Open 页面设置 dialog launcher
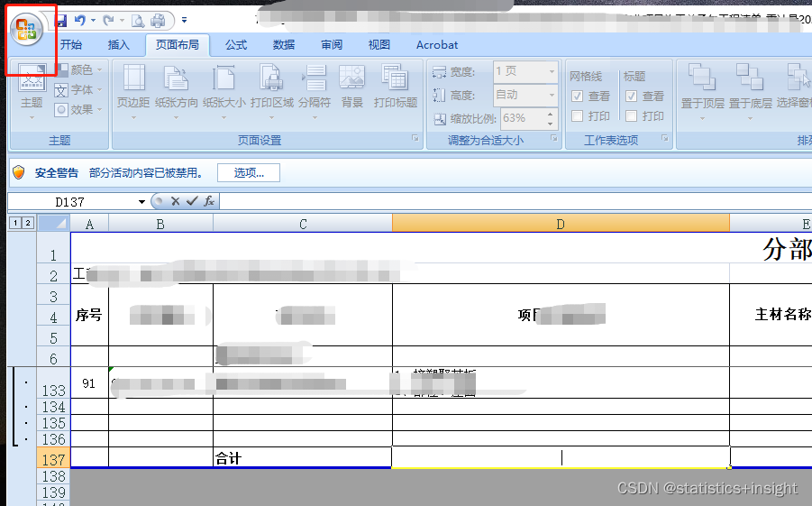The width and height of the screenshot is (812, 506). coord(415,138)
